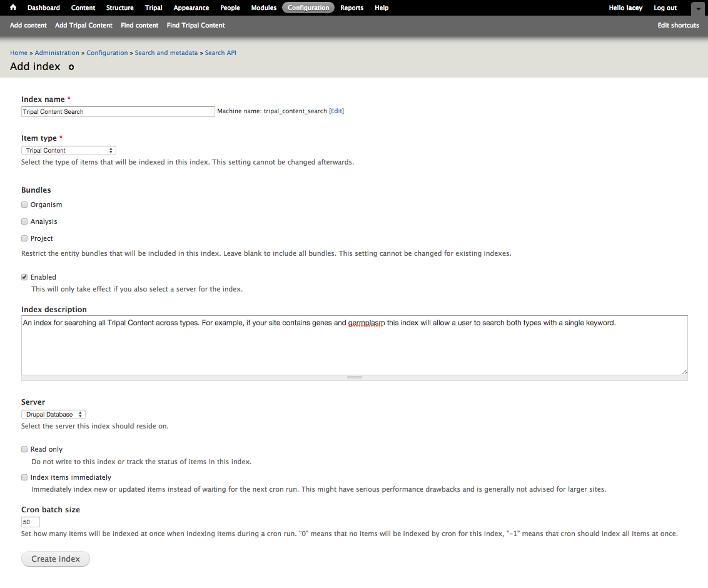Click the shortcut toggle icon beside Add index
The image size is (708, 588).
coord(71,67)
